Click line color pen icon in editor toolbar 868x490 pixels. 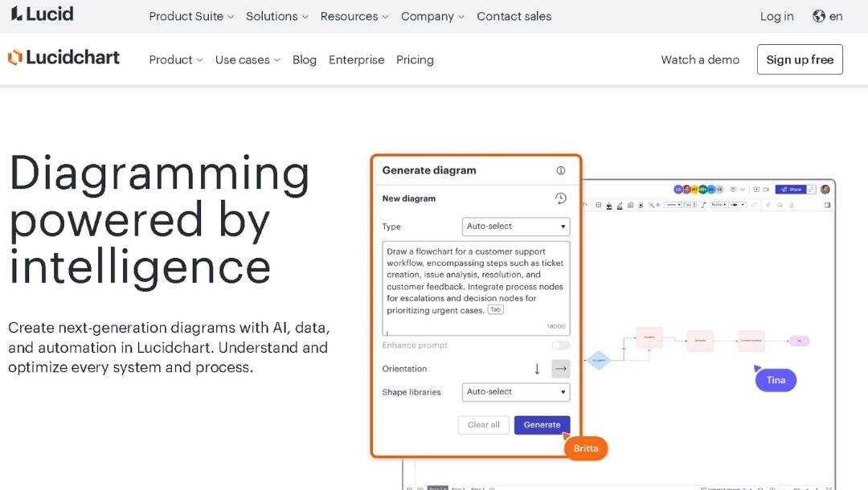620,205
